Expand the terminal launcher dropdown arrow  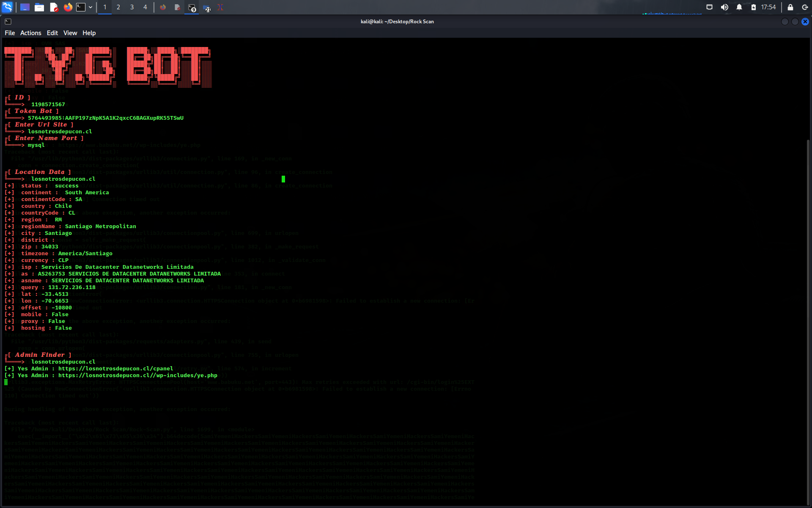click(x=91, y=7)
